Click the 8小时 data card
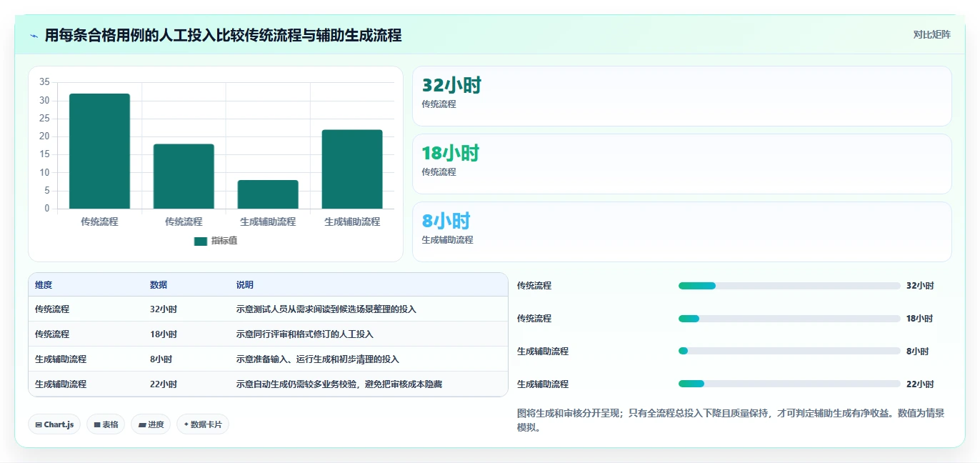This screenshot has height=463, width=980. pos(682,232)
